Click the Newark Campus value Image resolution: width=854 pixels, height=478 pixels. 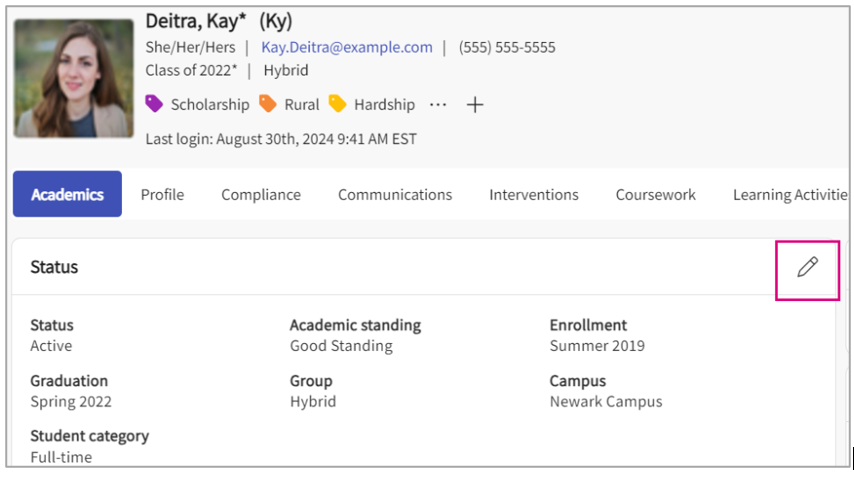(x=605, y=401)
